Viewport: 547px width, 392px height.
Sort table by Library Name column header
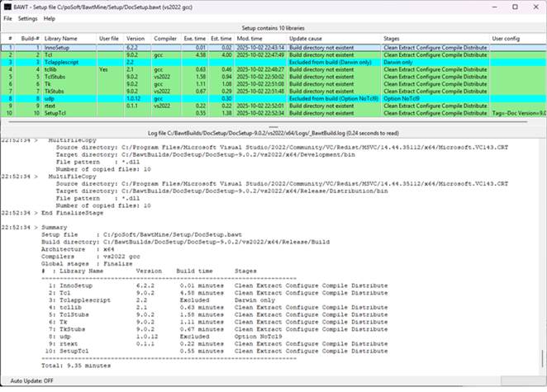click(x=61, y=39)
